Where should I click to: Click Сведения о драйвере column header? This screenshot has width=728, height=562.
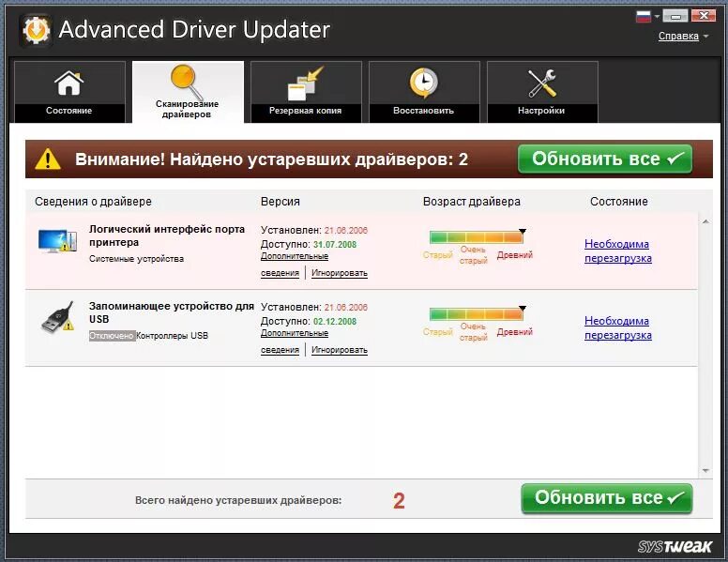coord(93,202)
